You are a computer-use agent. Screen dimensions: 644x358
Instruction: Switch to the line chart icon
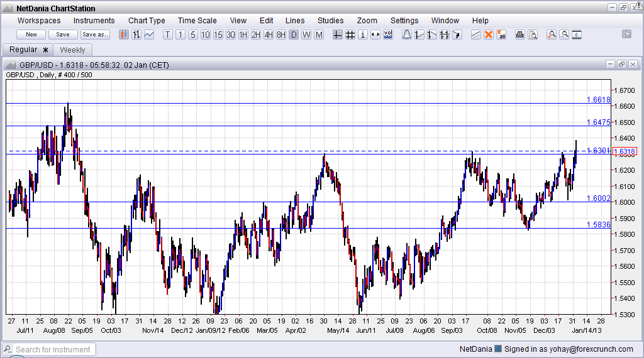pos(149,35)
